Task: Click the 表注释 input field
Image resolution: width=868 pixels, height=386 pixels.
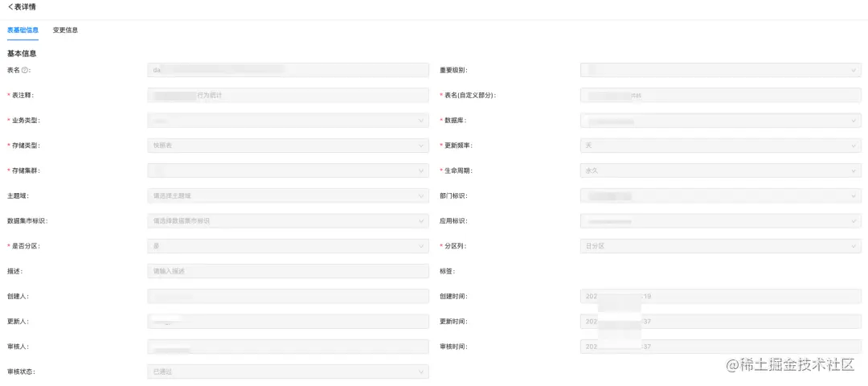Action: coord(288,95)
